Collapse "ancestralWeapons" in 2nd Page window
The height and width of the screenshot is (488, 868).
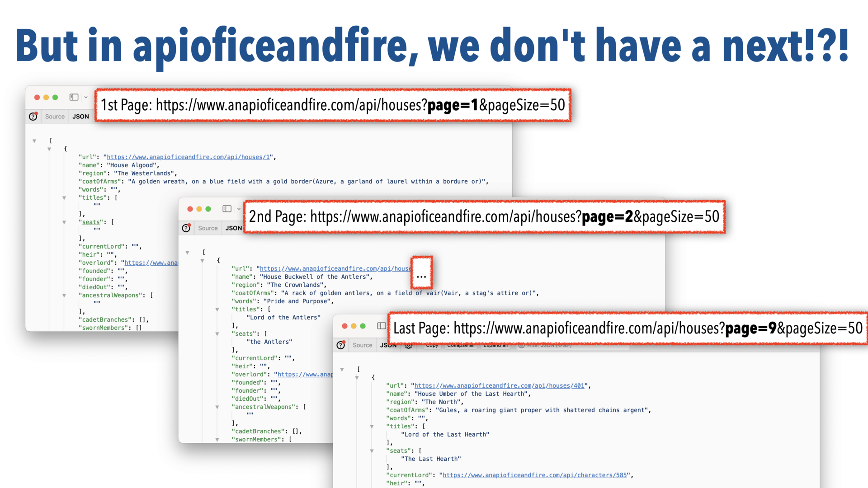(x=217, y=407)
